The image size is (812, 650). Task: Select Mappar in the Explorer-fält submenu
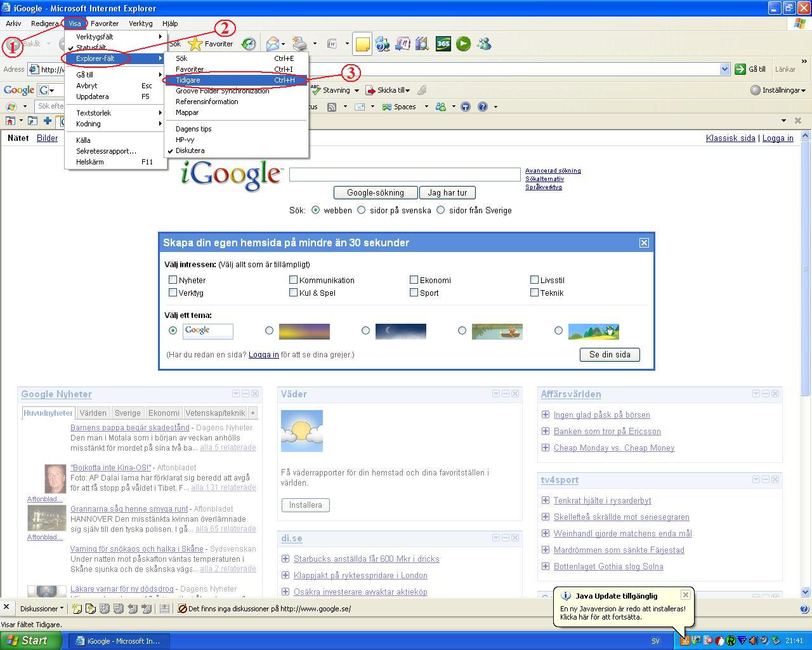pyautogui.click(x=236, y=112)
